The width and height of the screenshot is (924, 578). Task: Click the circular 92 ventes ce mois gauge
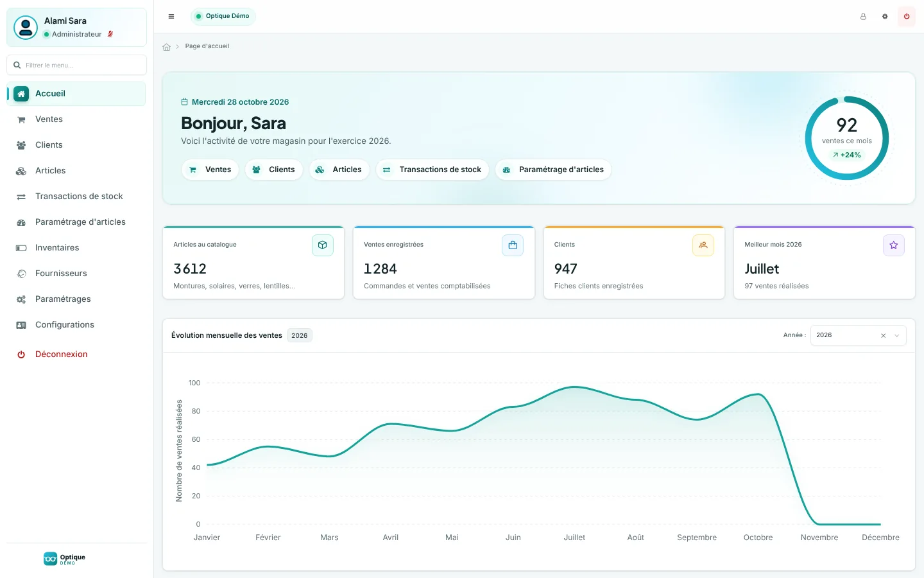(x=847, y=138)
